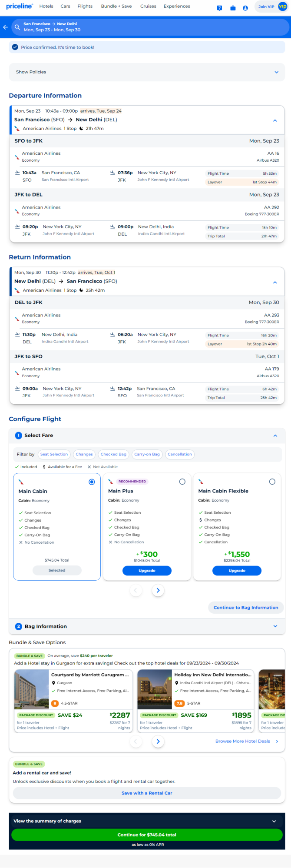291x868 pixels.
Task: Click the step 2 Bag Information badge
Action: click(18, 626)
